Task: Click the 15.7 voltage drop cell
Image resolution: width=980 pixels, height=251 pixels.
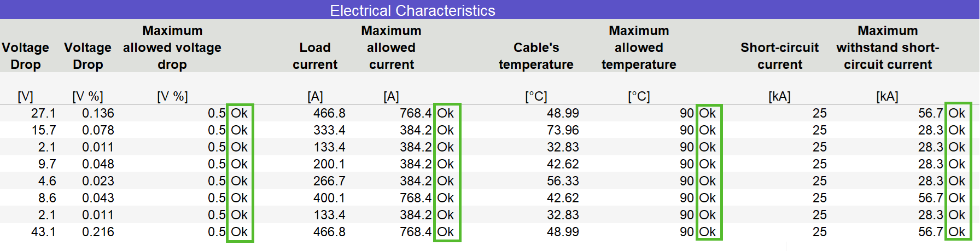Action: (43, 130)
